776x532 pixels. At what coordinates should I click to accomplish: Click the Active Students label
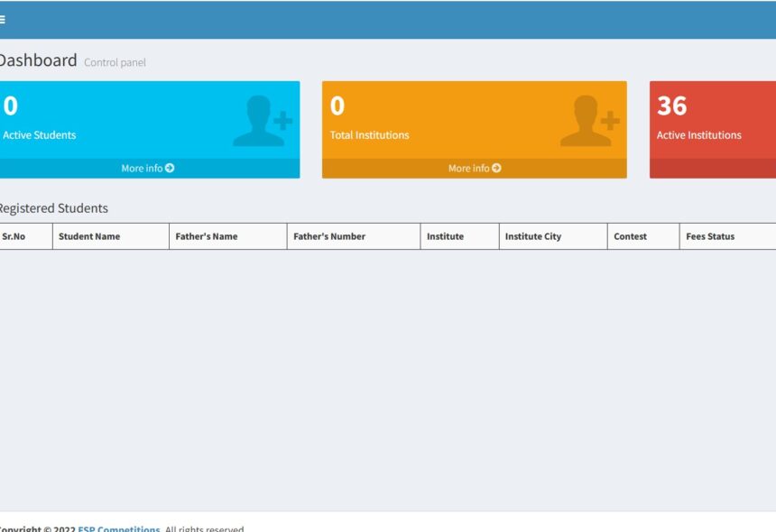(x=39, y=135)
